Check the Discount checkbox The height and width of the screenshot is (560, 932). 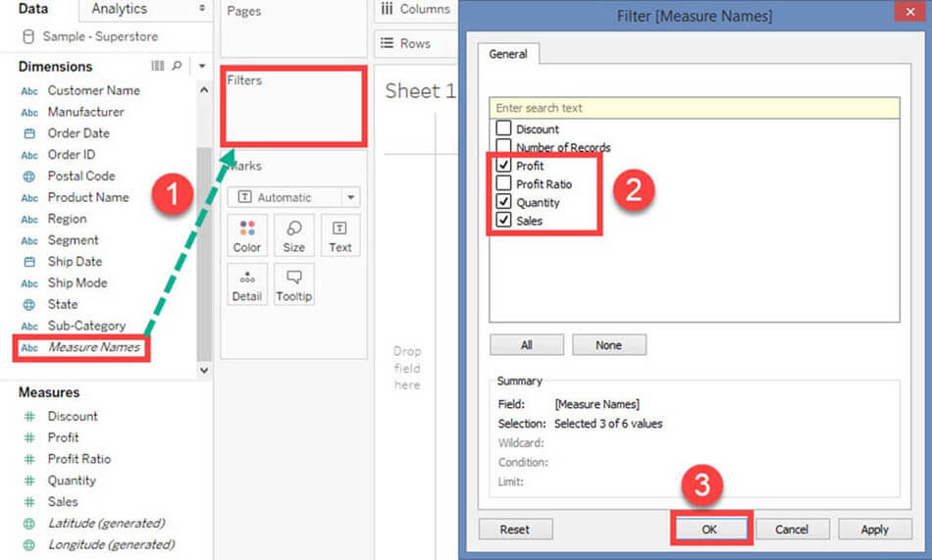(503, 128)
